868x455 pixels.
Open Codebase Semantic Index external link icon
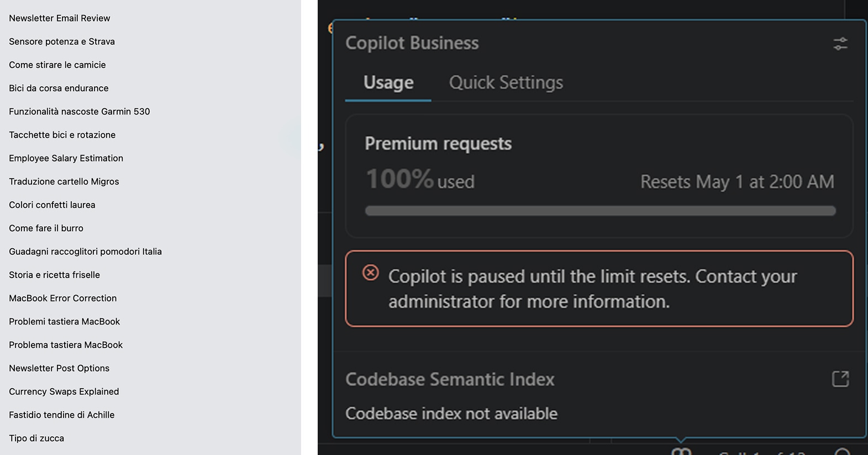tap(840, 379)
